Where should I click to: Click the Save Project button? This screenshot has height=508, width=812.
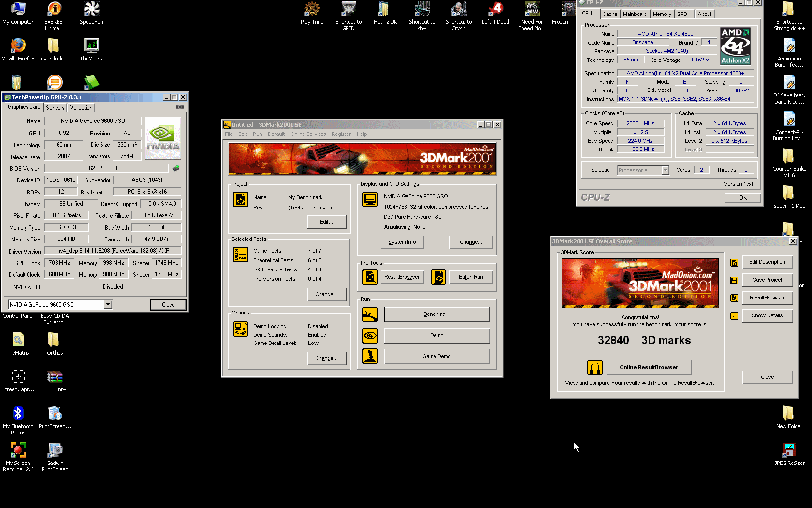pos(767,280)
